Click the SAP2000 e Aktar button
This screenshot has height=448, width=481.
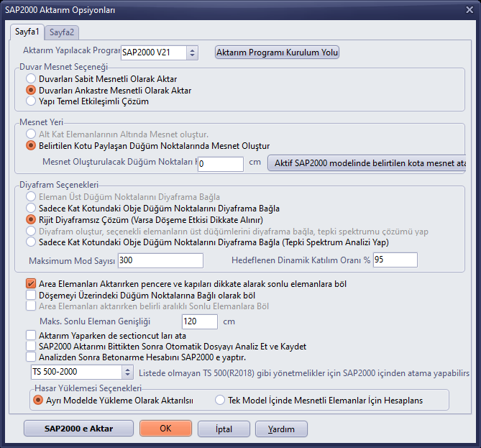point(78,429)
